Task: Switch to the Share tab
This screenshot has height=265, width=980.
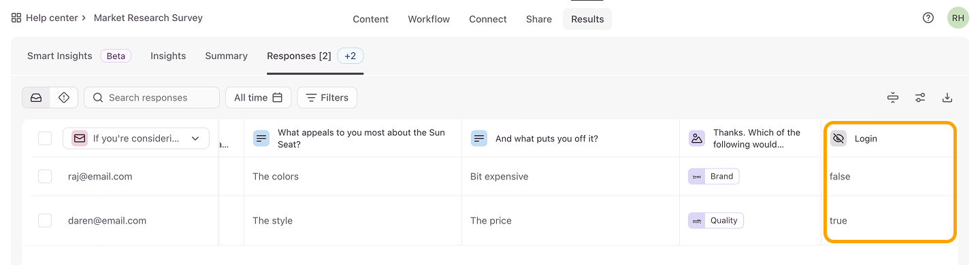Action: pos(539,19)
